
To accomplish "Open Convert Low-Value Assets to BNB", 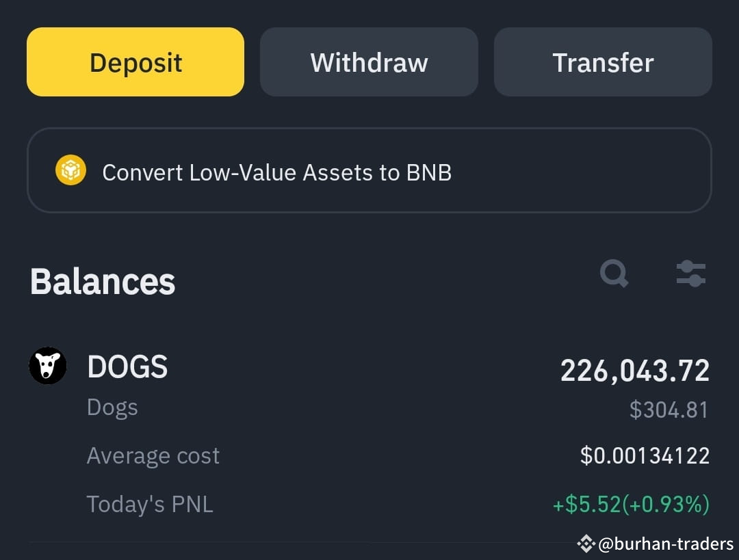I will tap(277, 172).
